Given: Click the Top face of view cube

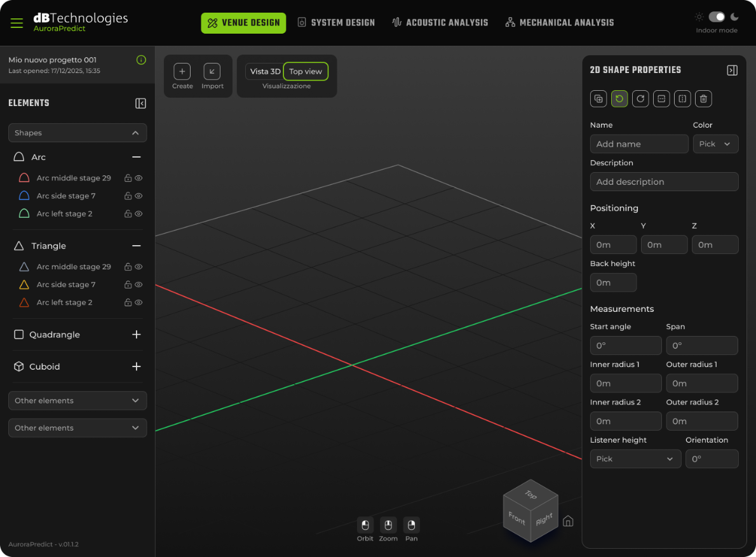Looking at the screenshot, I should [x=530, y=494].
